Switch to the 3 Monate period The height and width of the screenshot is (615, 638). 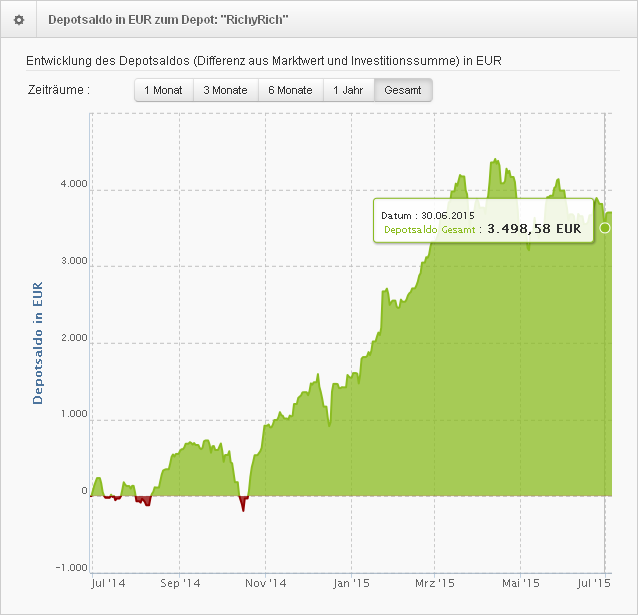pyautogui.click(x=226, y=90)
